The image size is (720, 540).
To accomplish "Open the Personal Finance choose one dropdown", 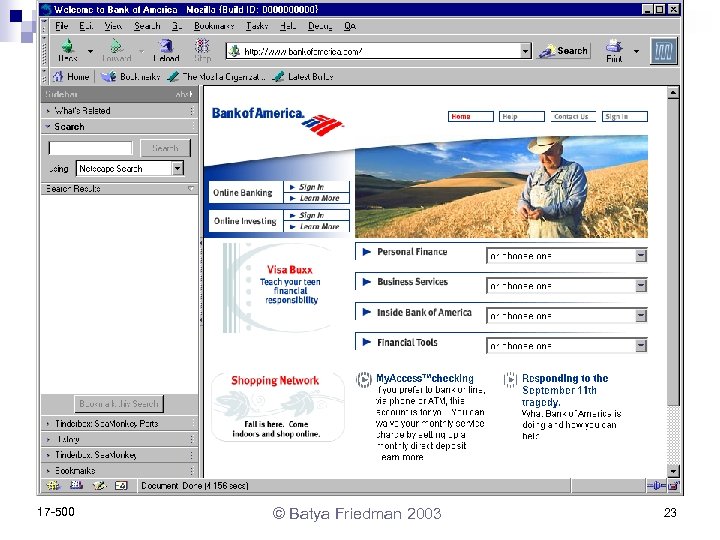I will [641, 256].
